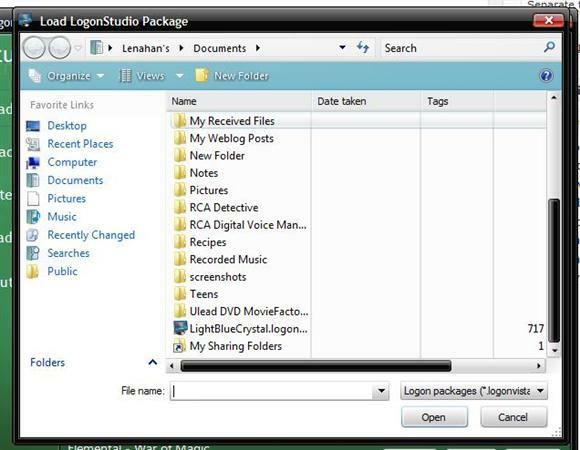Open the address bar history dropdown arrow
The image size is (580, 450).
click(x=342, y=47)
